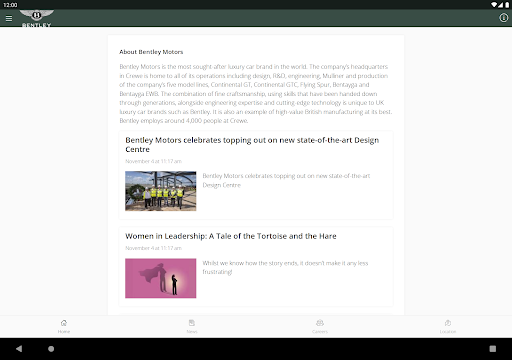
Task: Open Women in Leadership article title
Action: 231,236
